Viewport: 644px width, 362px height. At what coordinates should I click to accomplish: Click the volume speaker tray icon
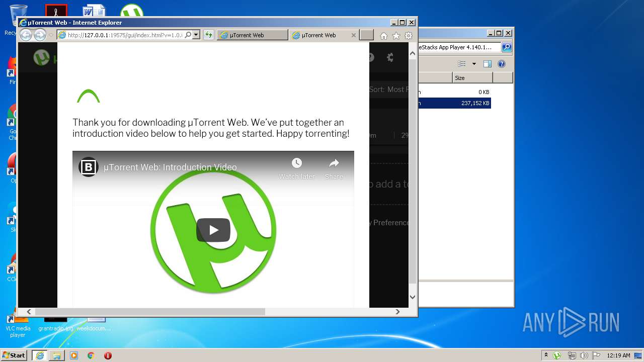(584, 355)
